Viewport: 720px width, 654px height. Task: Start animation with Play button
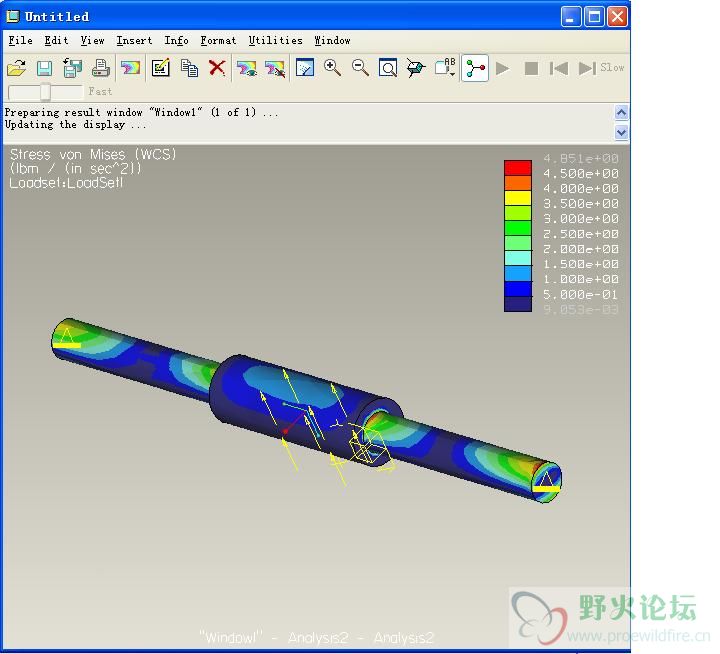click(x=503, y=68)
